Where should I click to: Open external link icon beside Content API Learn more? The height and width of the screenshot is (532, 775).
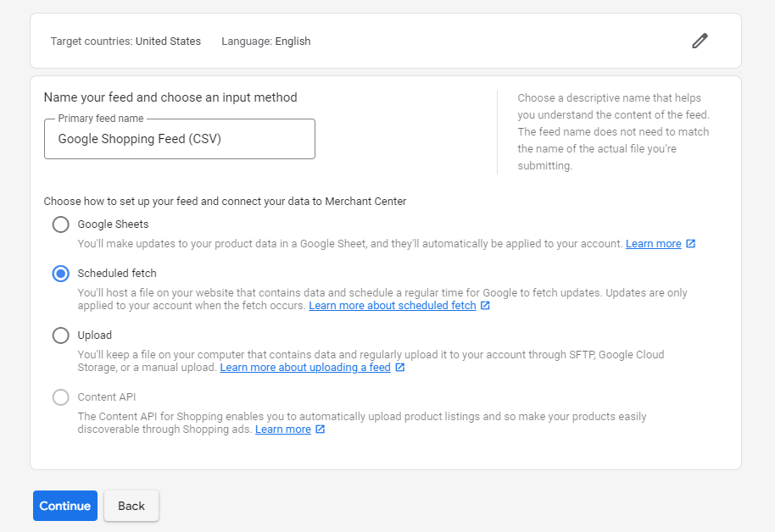[x=321, y=429]
